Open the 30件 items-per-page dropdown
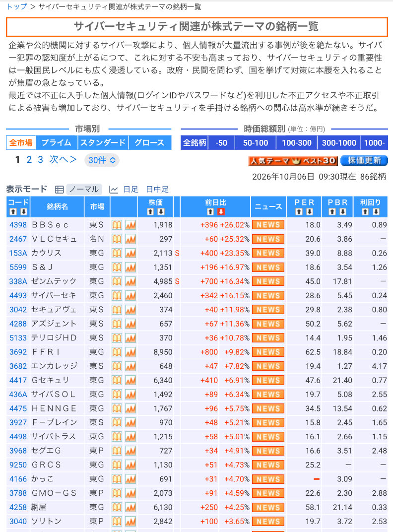Image resolution: width=393 pixels, height=532 pixels. [102, 160]
